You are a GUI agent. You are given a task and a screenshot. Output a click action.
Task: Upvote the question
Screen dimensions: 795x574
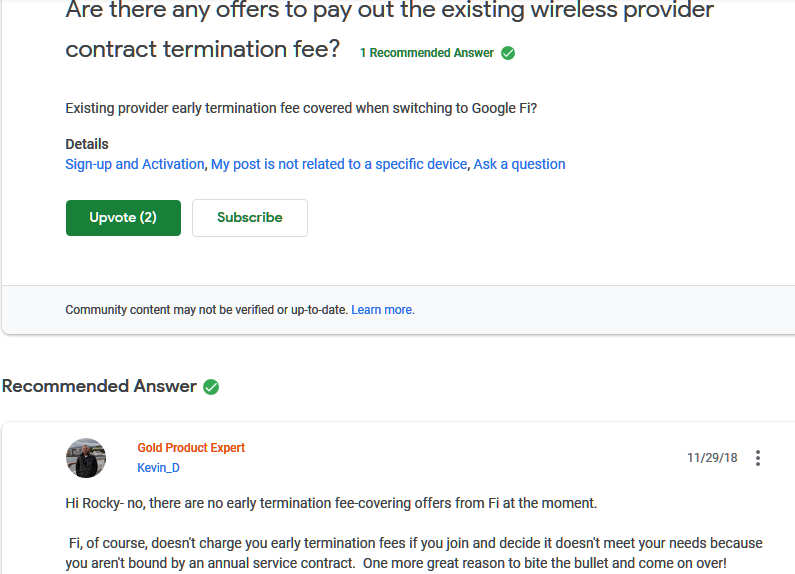click(123, 218)
